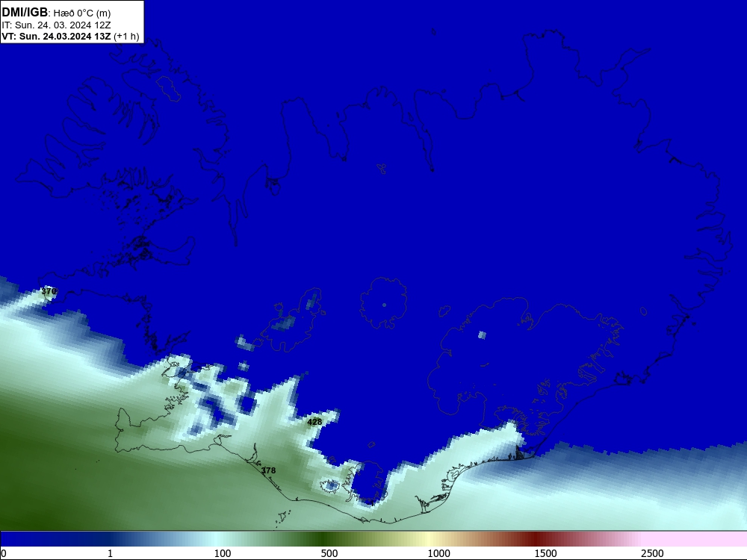Screen dimensions: 747x560
Task: Click the IT: Sun. 24. 03. 2024 12Z line
Action: pyautogui.click(x=56, y=25)
